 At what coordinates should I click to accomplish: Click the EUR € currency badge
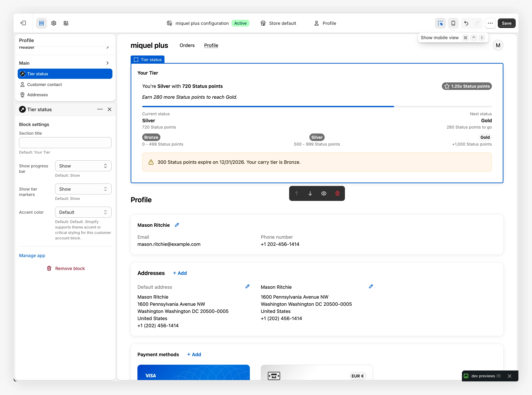(x=358, y=376)
